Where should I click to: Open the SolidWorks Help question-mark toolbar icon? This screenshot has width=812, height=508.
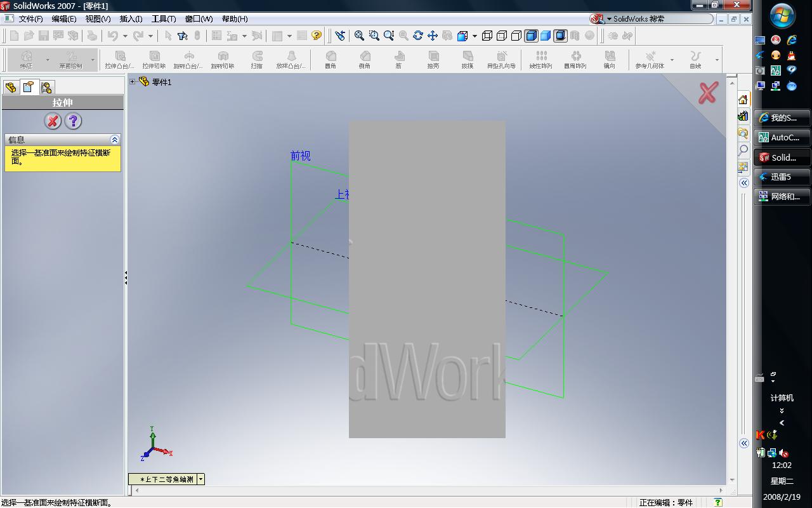[x=317, y=36]
